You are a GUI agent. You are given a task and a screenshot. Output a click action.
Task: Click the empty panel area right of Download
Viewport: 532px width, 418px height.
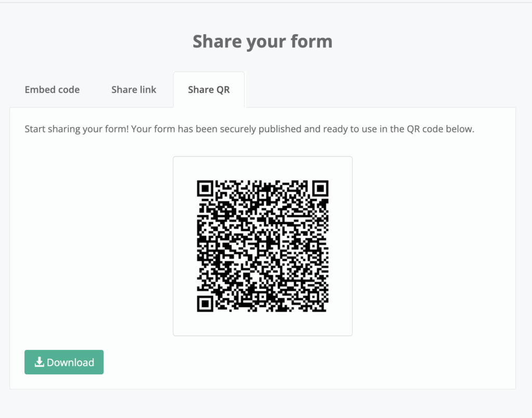pyautogui.click(x=312, y=362)
